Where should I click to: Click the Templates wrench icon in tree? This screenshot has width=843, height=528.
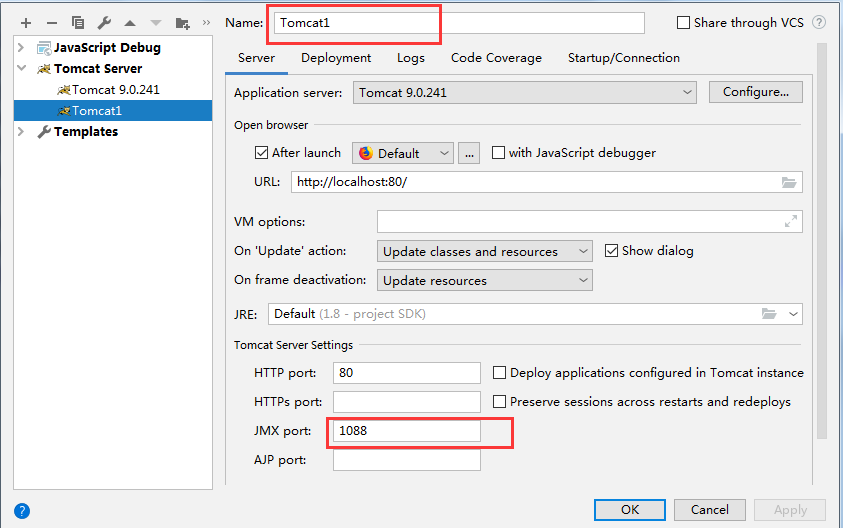click(44, 132)
